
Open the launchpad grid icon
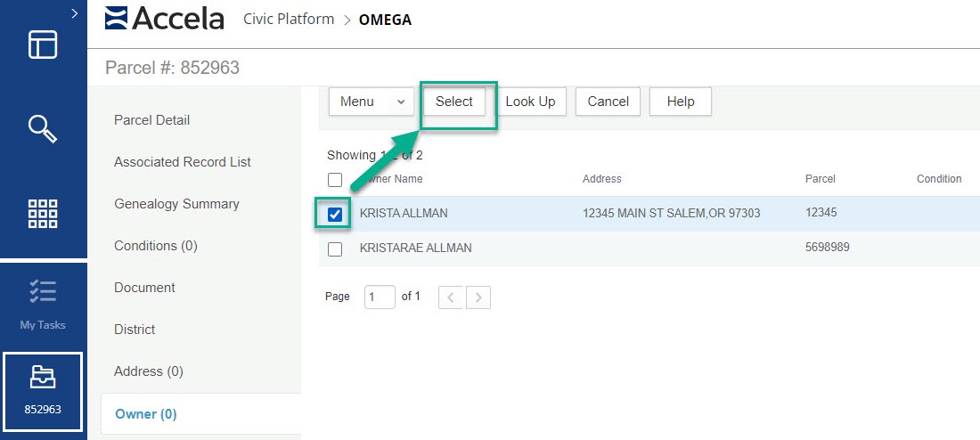[43, 214]
